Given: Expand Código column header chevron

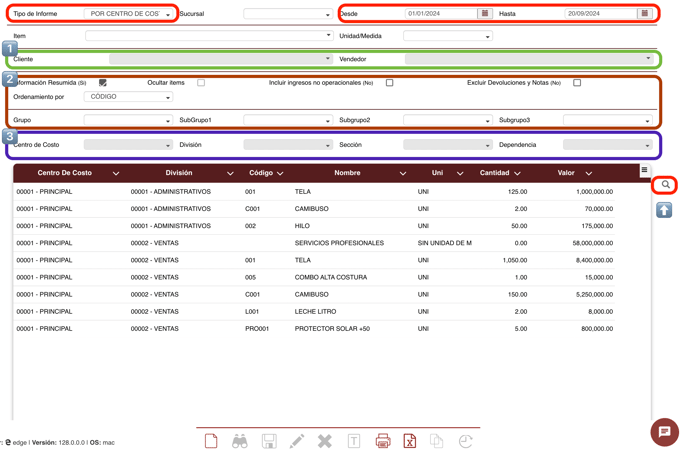Looking at the screenshot, I should [280, 173].
